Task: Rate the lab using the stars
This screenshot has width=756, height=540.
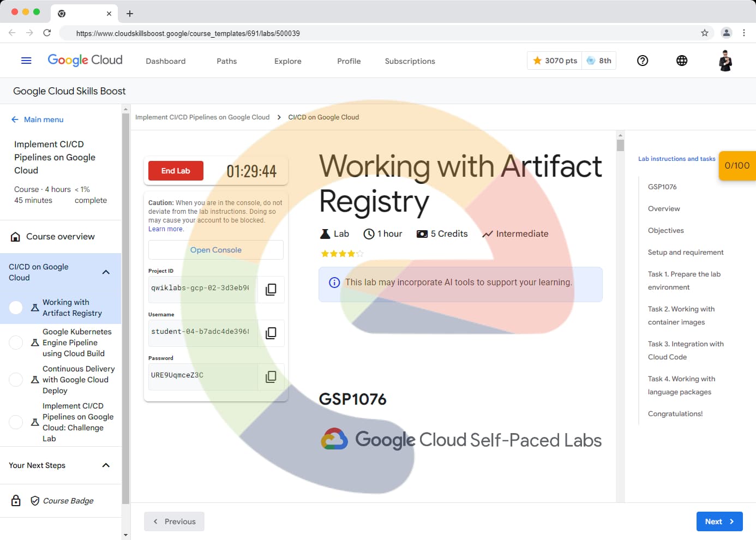Action: coord(342,254)
